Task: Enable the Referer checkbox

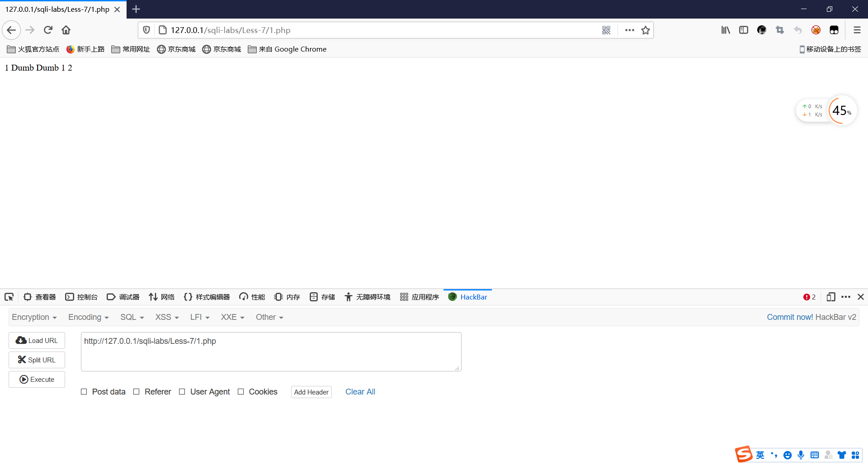Action: point(136,392)
